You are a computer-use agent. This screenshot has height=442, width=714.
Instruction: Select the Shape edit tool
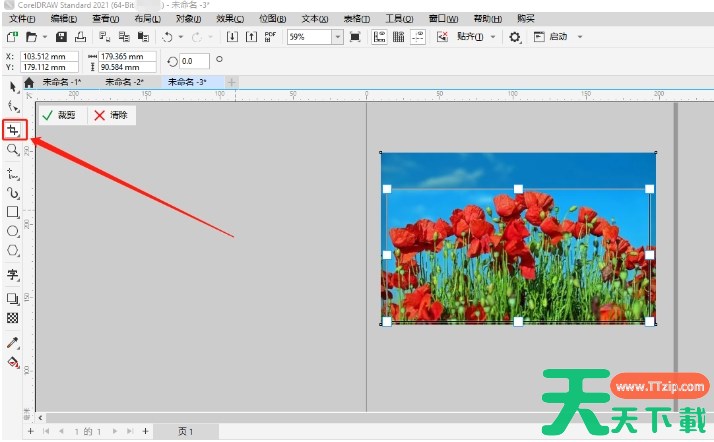[13, 107]
